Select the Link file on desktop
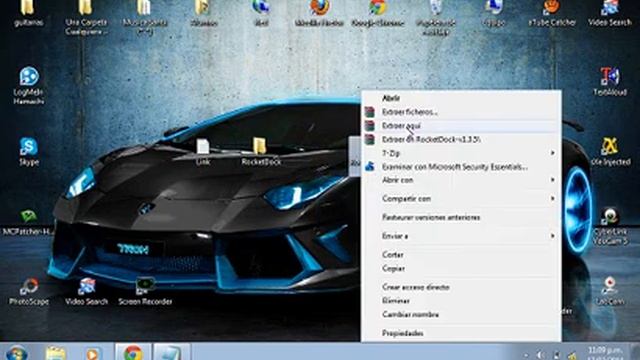The image size is (640, 360). pyautogui.click(x=203, y=152)
